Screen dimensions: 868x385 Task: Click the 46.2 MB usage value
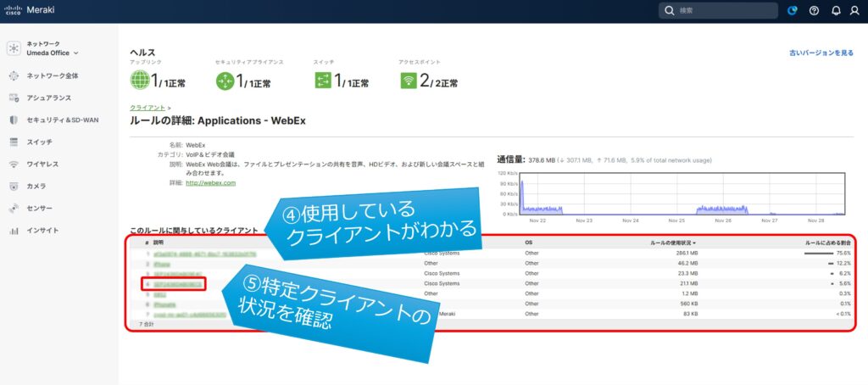(687, 264)
